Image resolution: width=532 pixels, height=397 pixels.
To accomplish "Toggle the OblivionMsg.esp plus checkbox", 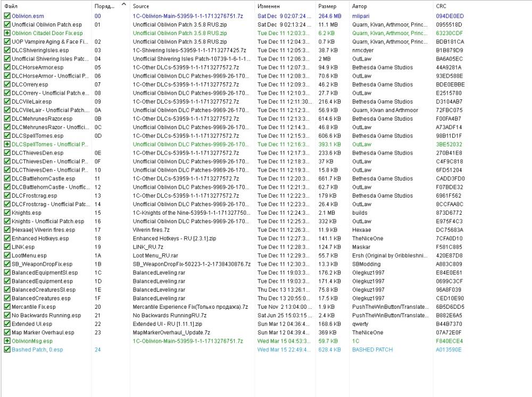I will pos(7,341).
